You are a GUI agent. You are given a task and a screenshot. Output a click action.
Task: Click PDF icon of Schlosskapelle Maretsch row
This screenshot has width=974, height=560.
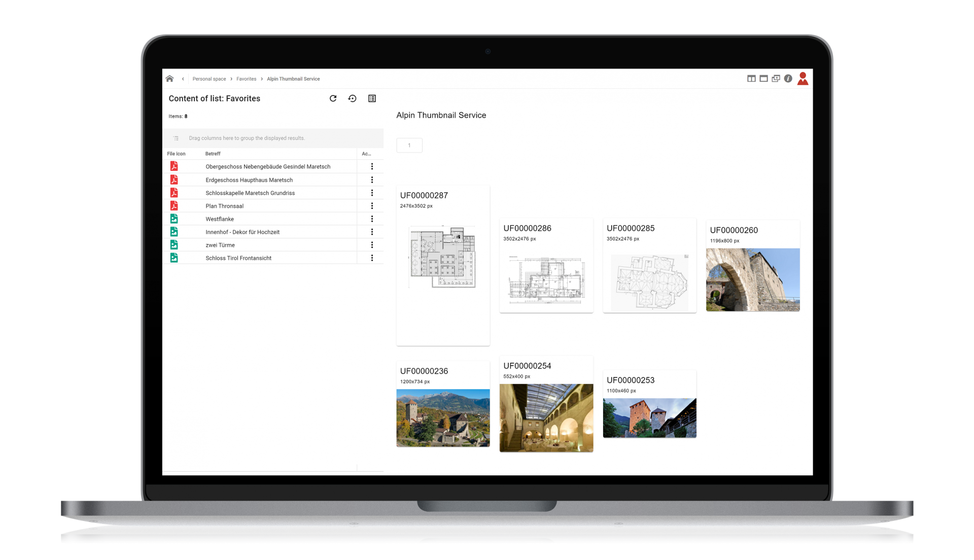pyautogui.click(x=174, y=193)
